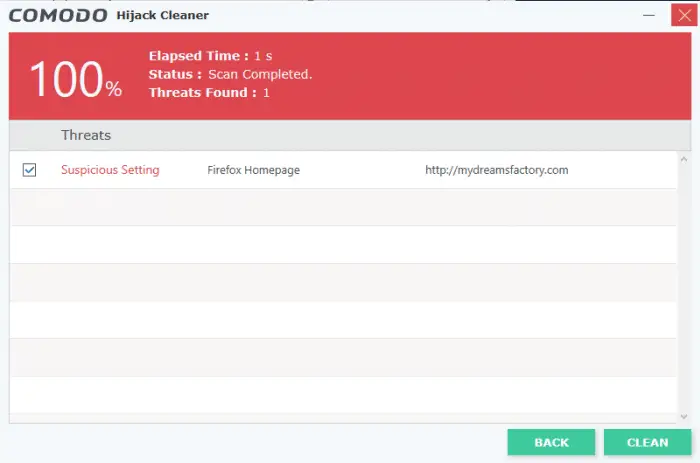Screen dimensions: 700x463
Task: Minimize the Hijack Cleaner window
Action: [x=649, y=15]
